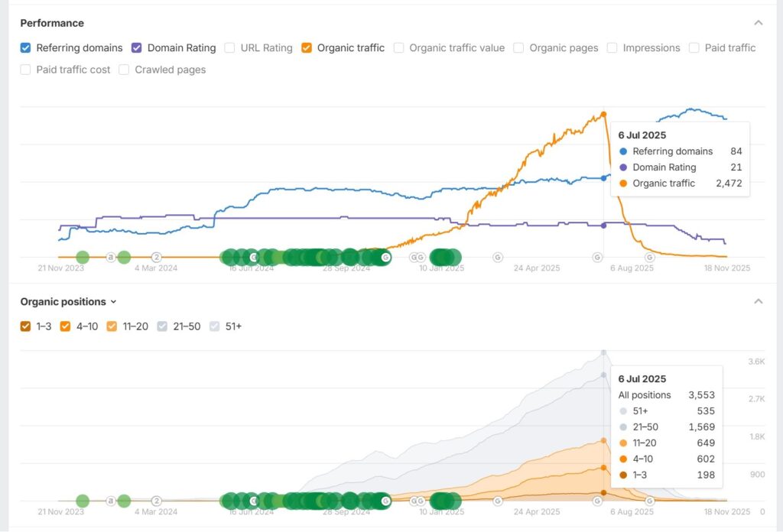Viewport: 783px width, 532px height.
Task: Click the orange Organic traffic peak data point
Action: [604, 114]
